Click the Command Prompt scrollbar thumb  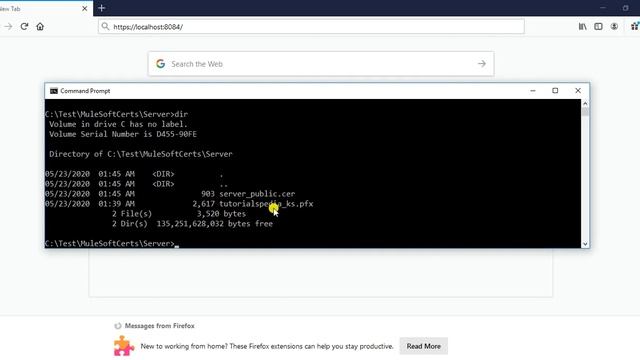click(x=585, y=112)
